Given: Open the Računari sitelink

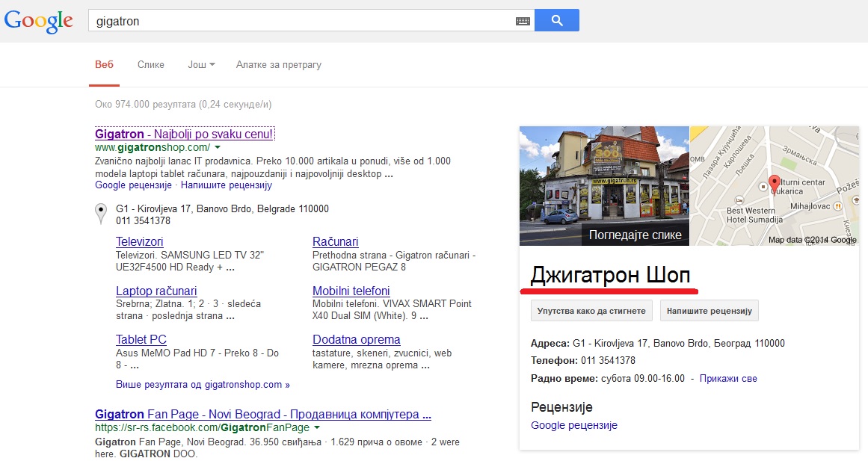Looking at the screenshot, I should 336,242.
